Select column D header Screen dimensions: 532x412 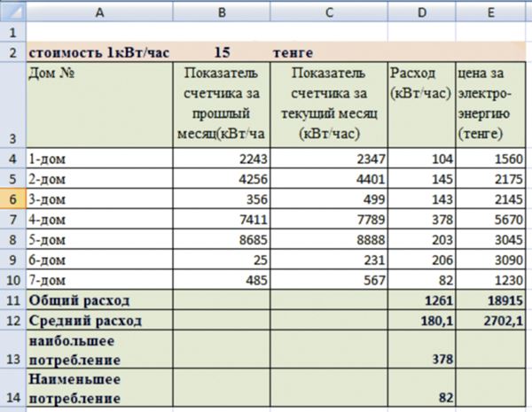click(x=422, y=12)
